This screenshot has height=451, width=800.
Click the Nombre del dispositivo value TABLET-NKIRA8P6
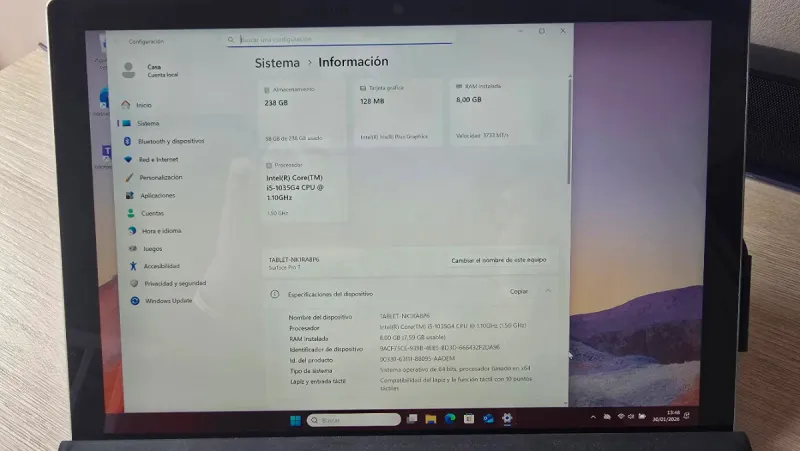[x=405, y=316]
